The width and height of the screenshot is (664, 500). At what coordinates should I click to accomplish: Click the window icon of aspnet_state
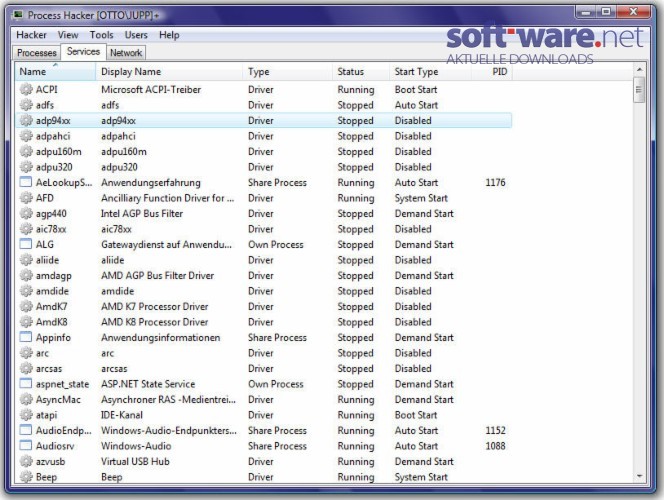tap(26, 384)
